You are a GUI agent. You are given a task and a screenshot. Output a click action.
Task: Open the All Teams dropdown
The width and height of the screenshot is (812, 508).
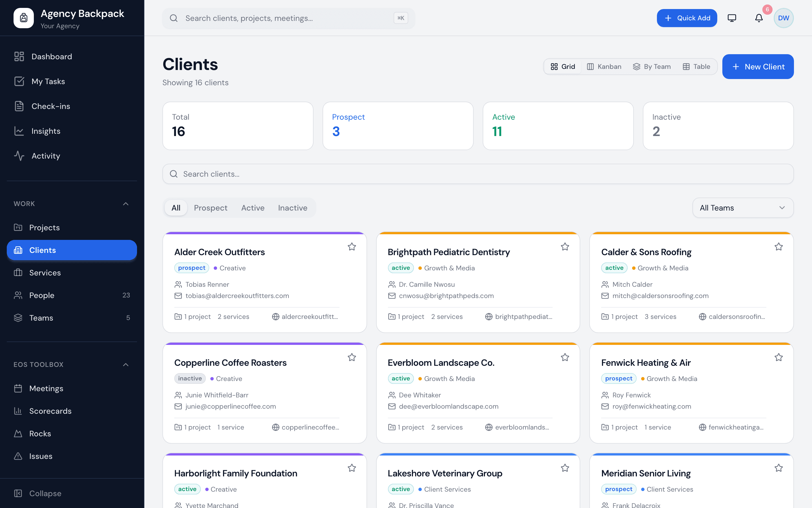point(743,208)
